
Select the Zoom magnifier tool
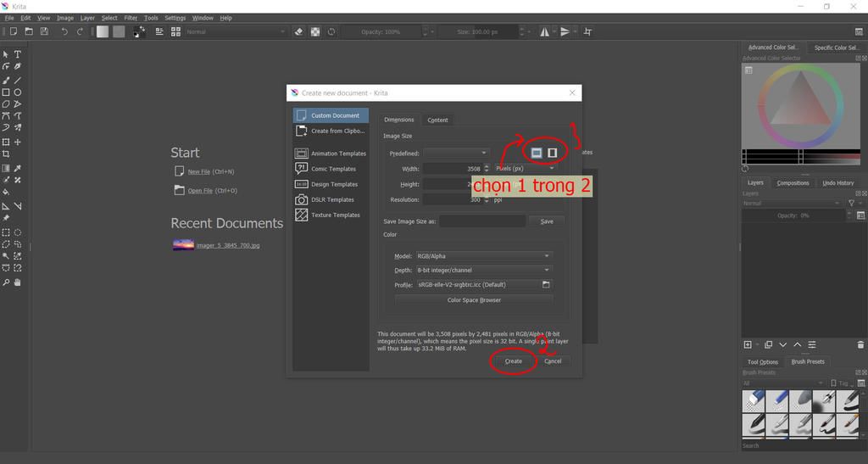(6, 282)
